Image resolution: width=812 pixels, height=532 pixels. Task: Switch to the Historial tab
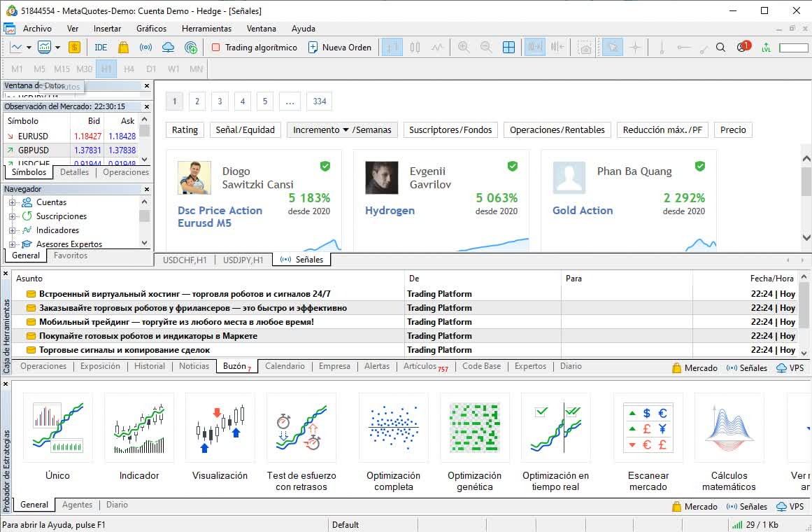pyautogui.click(x=149, y=366)
